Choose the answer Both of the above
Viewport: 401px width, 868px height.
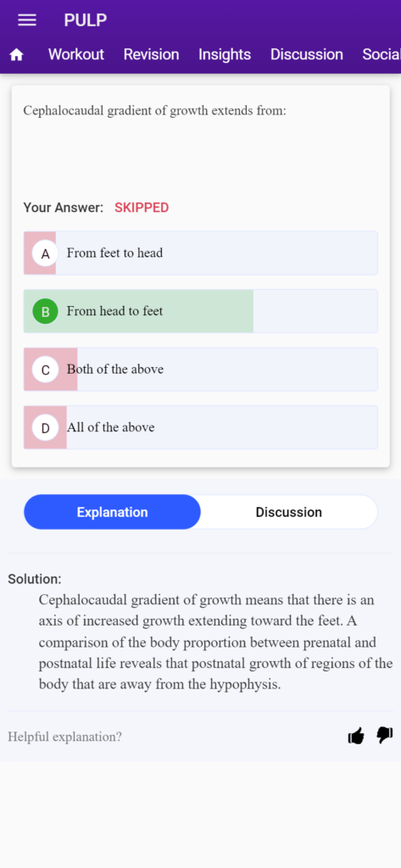[x=200, y=370]
